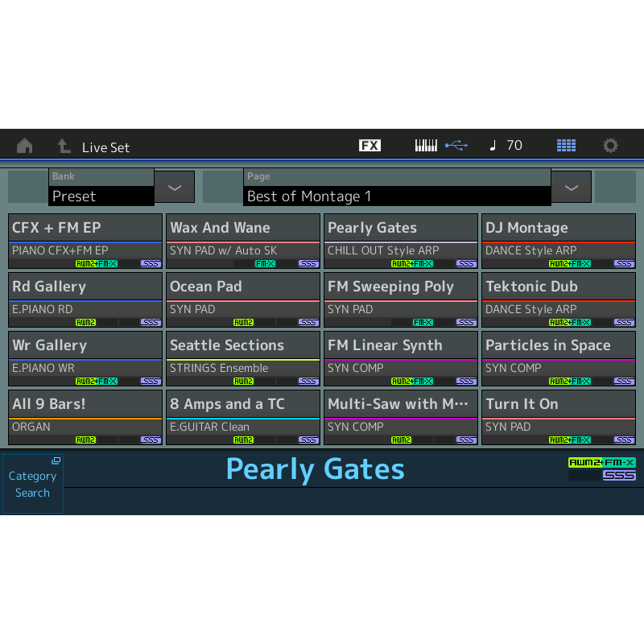Click the large Pearly Gates performance name

[316, 469]
